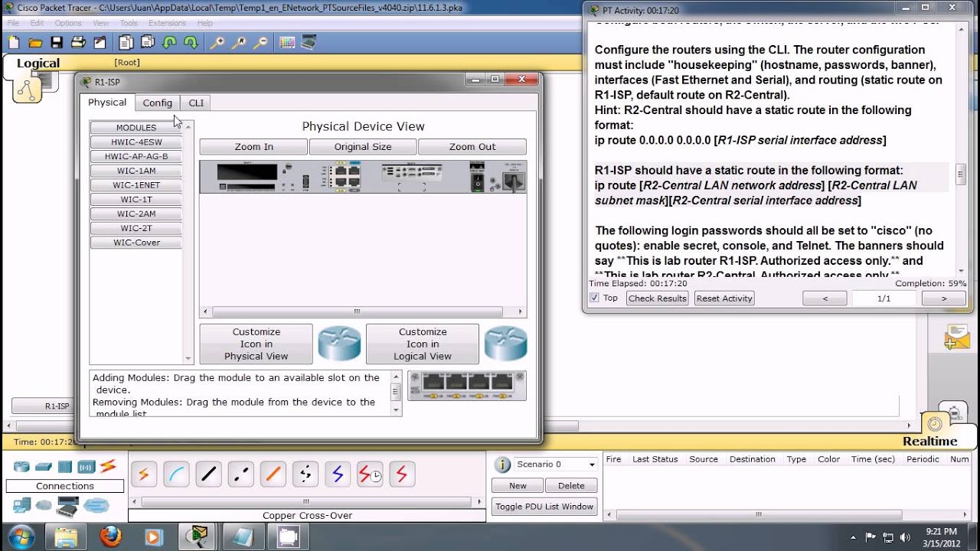The image size is (980, 551).
Task: Select the Switches device category icon
Action: 44,467
